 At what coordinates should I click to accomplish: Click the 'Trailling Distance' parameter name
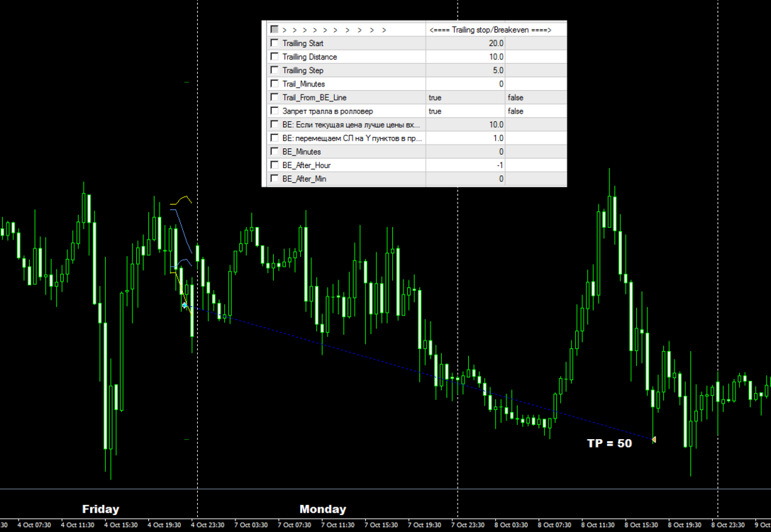tap(310, 57)
